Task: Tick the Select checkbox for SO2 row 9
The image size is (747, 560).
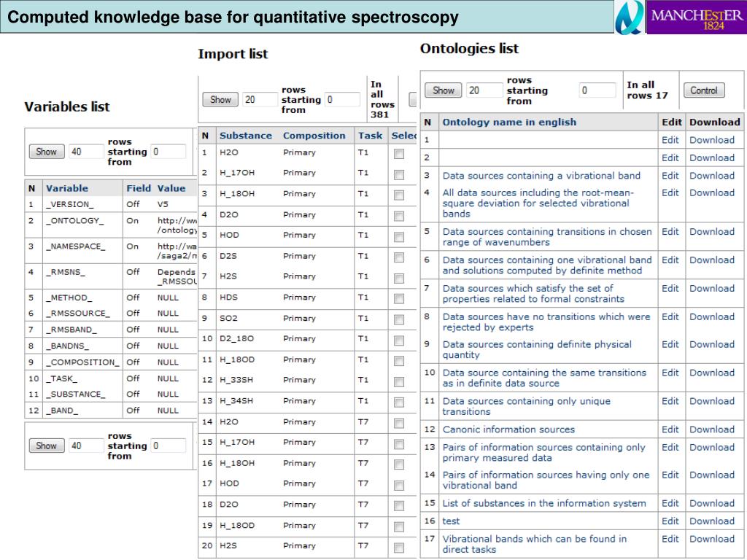Action: tap(399, 319)
